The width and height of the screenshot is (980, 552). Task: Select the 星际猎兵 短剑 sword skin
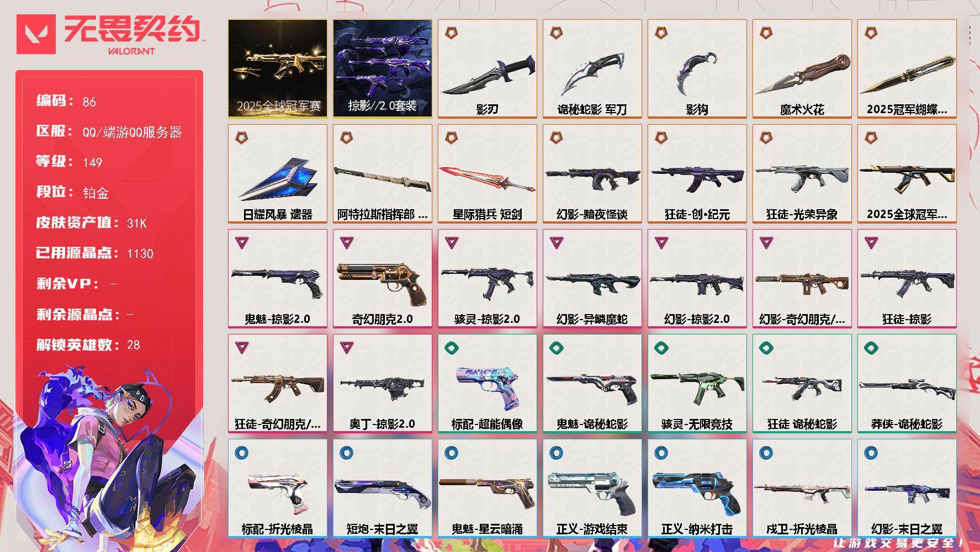point(488,174)
